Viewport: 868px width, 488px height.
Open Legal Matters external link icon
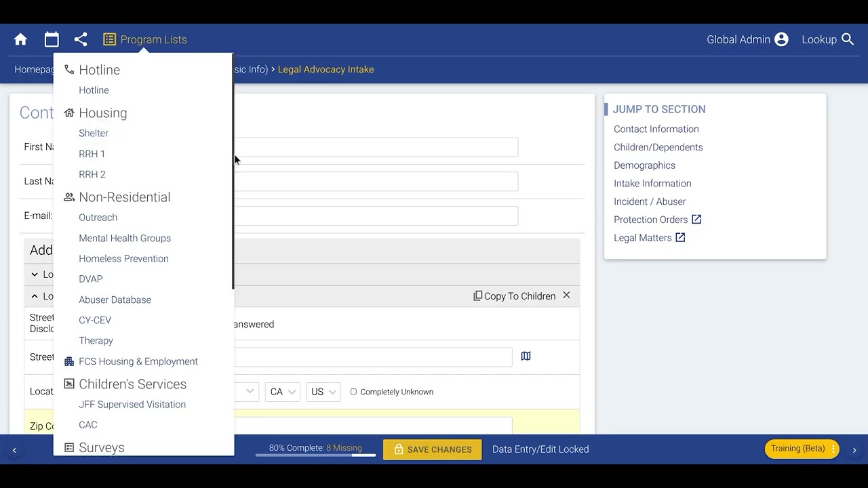[x=680, y=238]
